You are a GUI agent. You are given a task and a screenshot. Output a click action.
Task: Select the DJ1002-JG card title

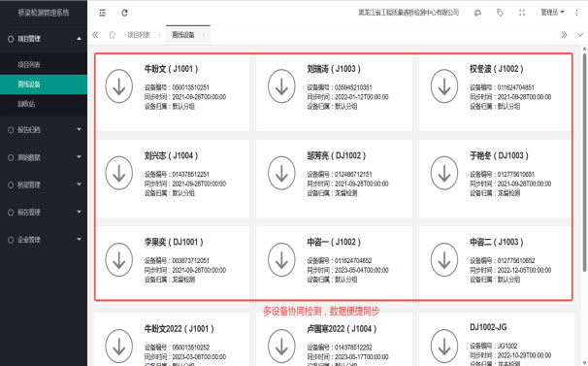pos(488,327)
